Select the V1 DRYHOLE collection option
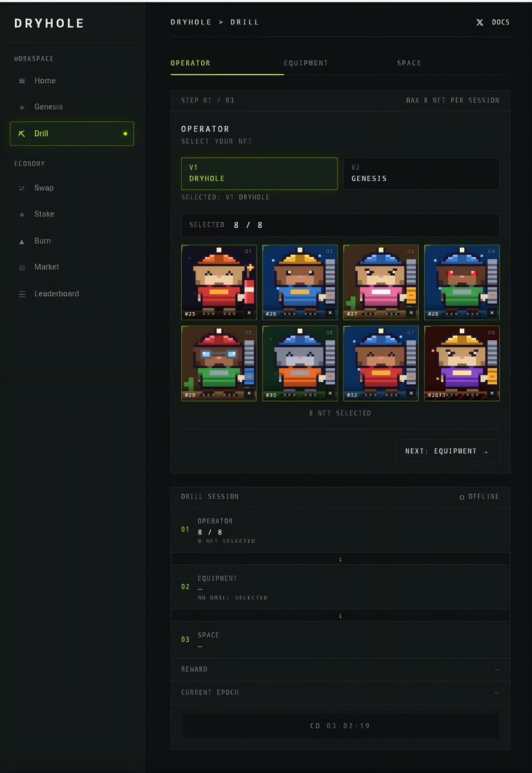The height and width of the screenshot is (773, 532). point(259,173)
